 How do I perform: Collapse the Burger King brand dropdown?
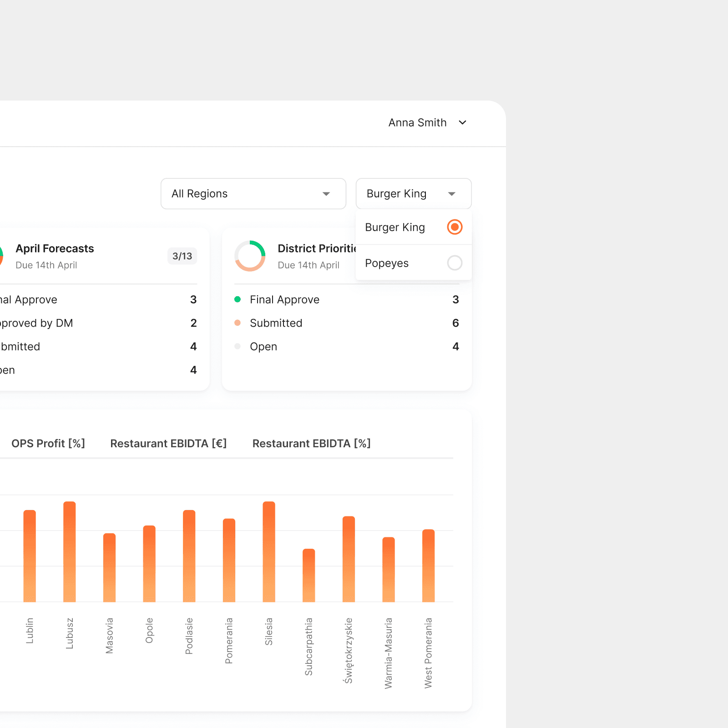click(x=414, y=194)
